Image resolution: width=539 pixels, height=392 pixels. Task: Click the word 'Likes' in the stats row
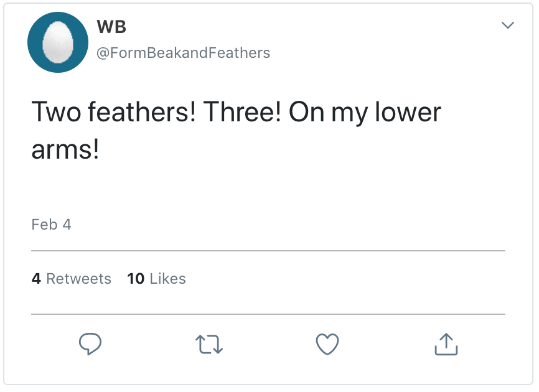click(168, 279)
